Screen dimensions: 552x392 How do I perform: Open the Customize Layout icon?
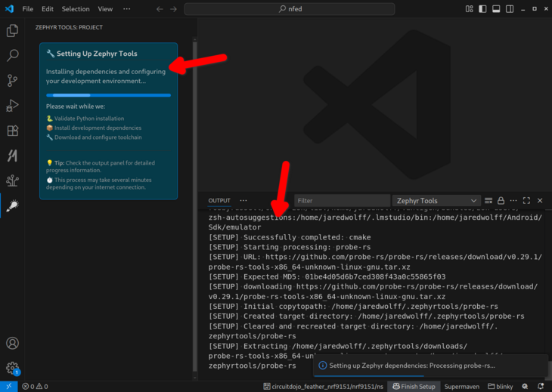coord(470,9)
